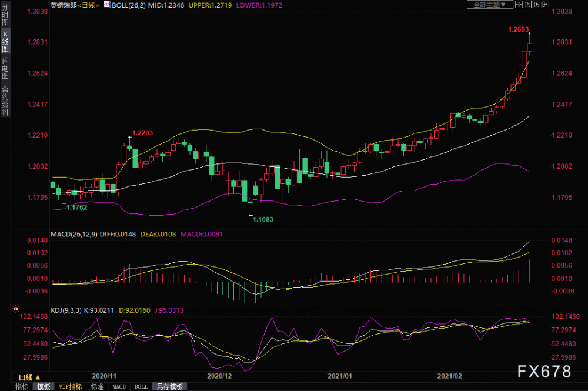Select the 模板 bottom tab

(44, 386)
